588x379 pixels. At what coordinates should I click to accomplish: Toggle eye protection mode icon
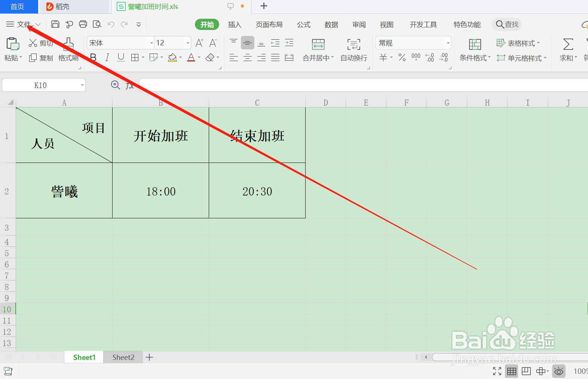pos(558,371)
